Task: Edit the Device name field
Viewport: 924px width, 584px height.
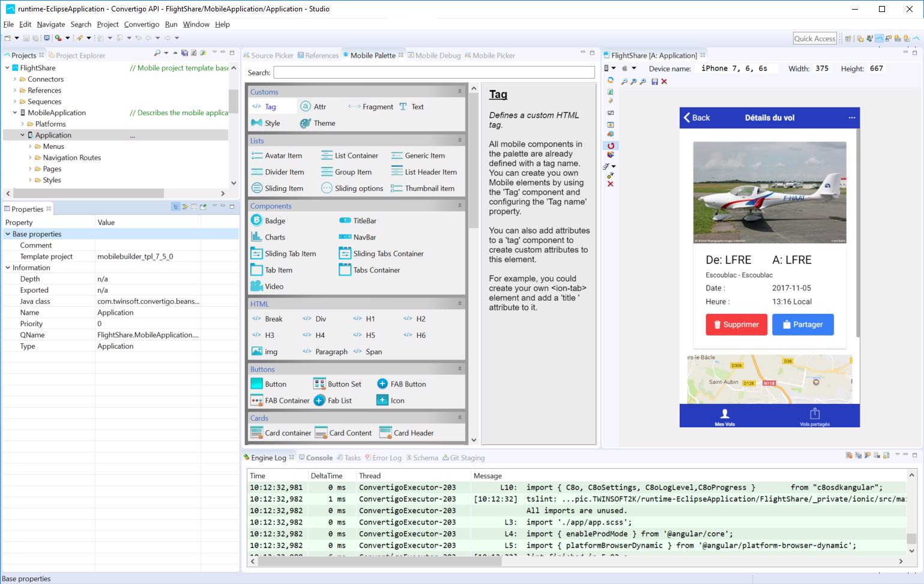Action: 737,68
